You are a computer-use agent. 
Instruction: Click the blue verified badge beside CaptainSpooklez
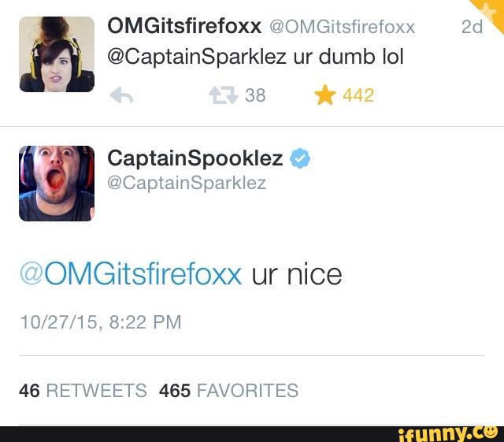click(x=300, y=158)
